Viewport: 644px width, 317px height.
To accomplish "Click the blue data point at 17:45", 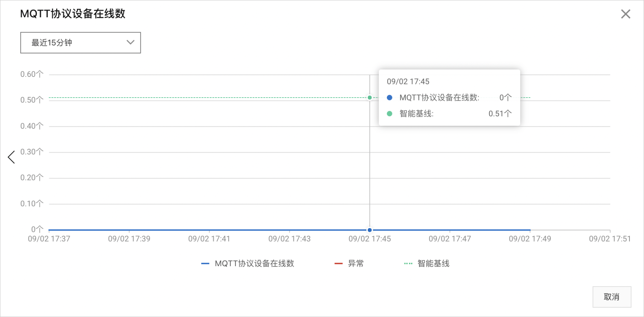I will (370, 230).
